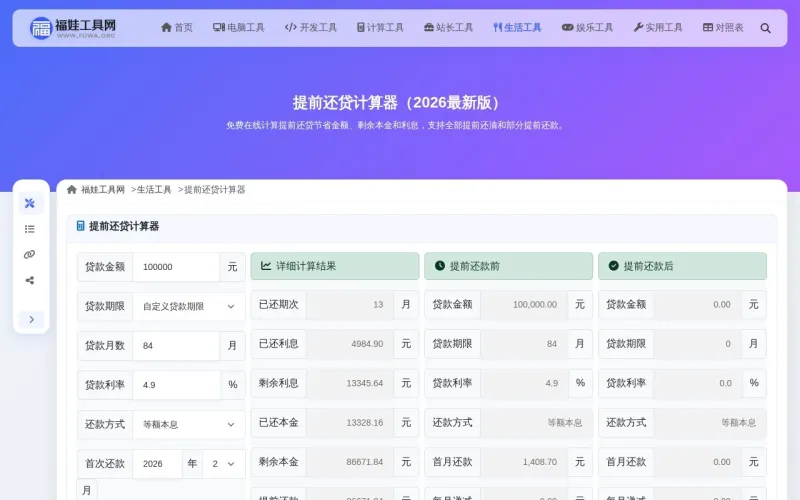Focus the 首次还款 year input 2026
The image size is (800, 500).
click(x=157, y=463)
